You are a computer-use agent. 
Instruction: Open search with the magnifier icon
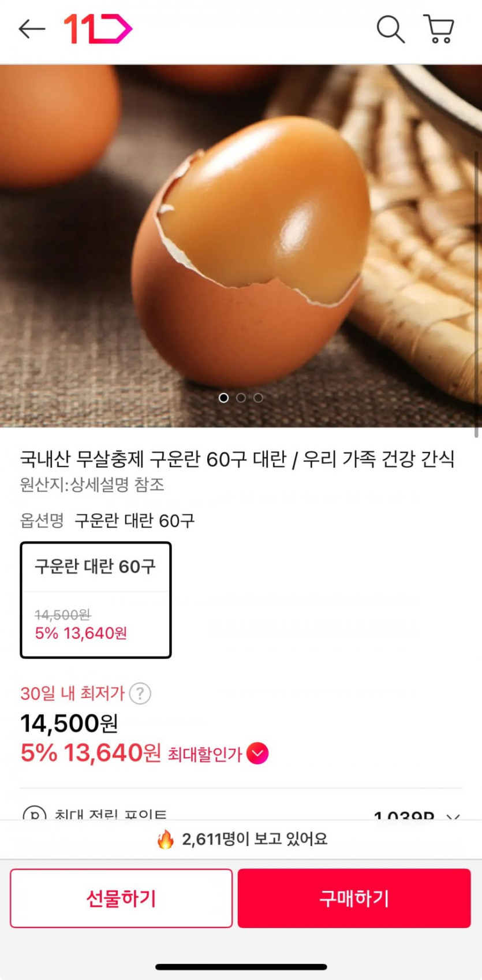pyautogui.click(x=390, y=29)
